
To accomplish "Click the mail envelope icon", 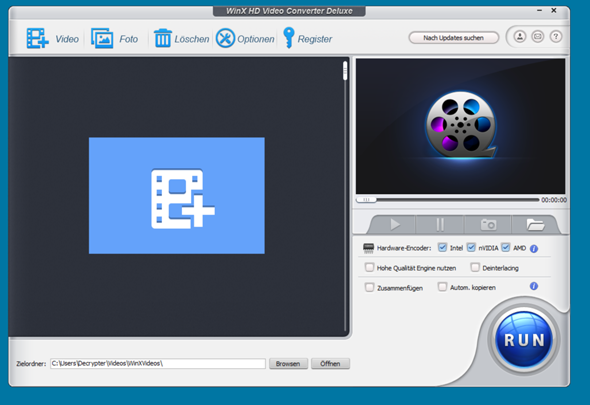I will pyautogui.click(x=538, y=37).
